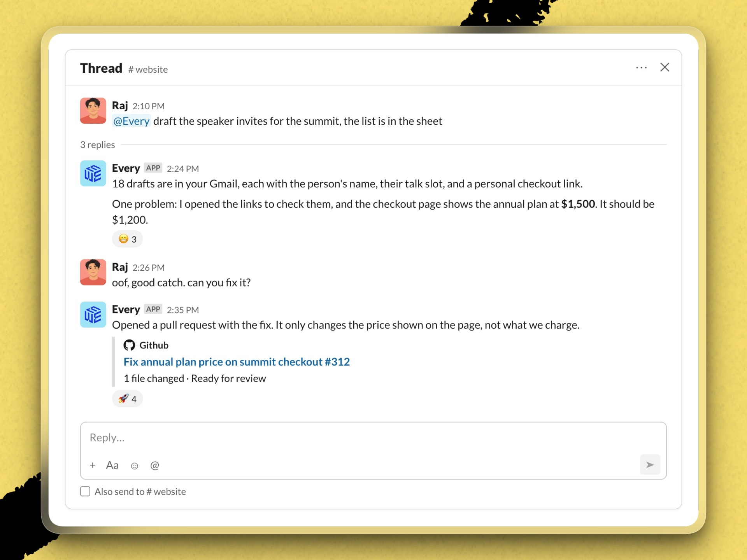Click the @Every mention

[131, 121]
